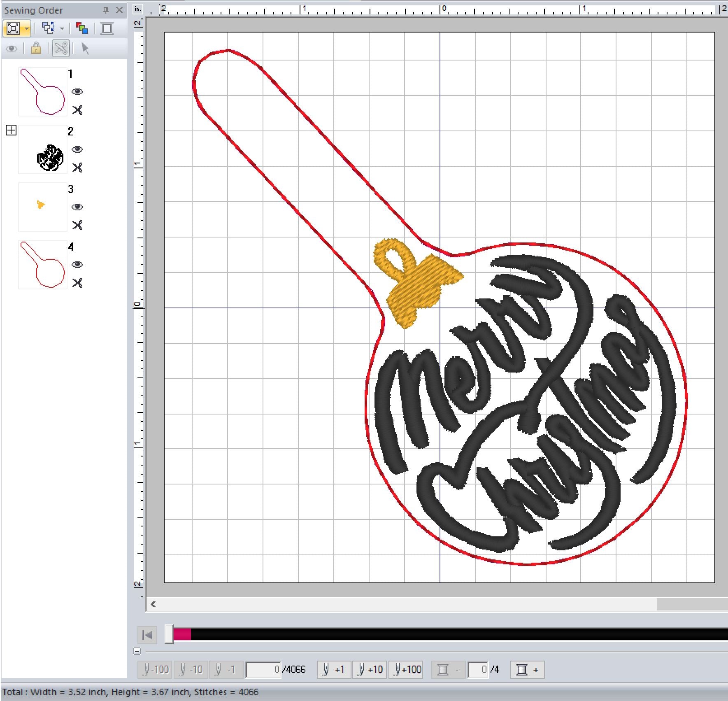Screen dimensions: 728x701
Task: Click the stitch simulator slider handle
Action: [169, 634]
